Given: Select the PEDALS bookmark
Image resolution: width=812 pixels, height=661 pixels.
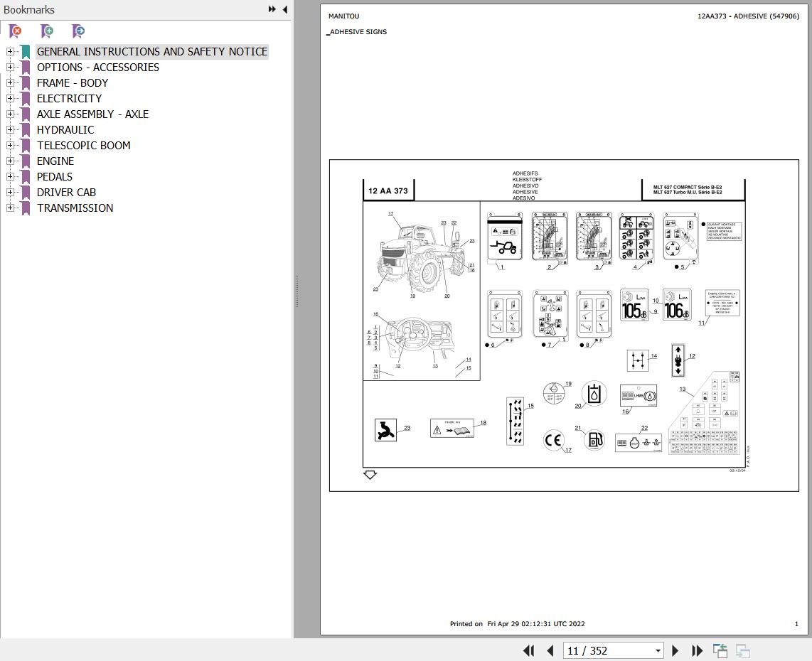Looking at the screenshot, I should [54, 176].
